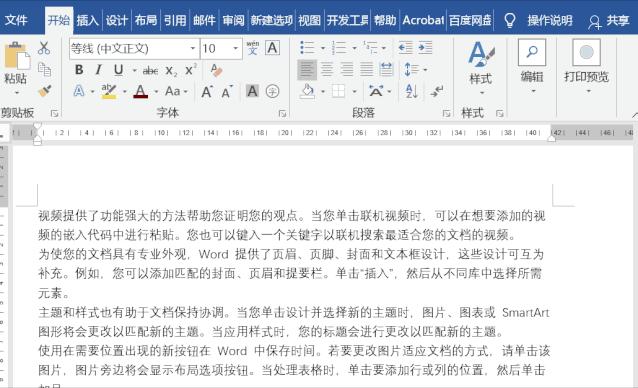Click 共享 share button

coord(609,20)
